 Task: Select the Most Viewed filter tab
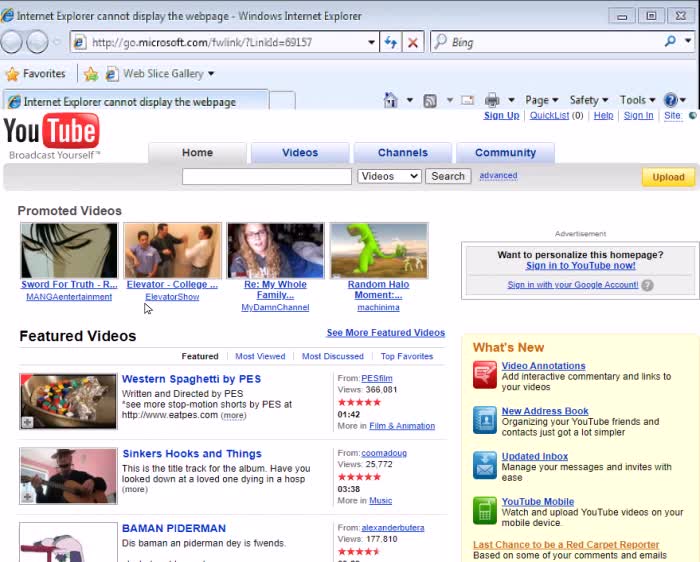pyautogui.click(x=260, y=356)
